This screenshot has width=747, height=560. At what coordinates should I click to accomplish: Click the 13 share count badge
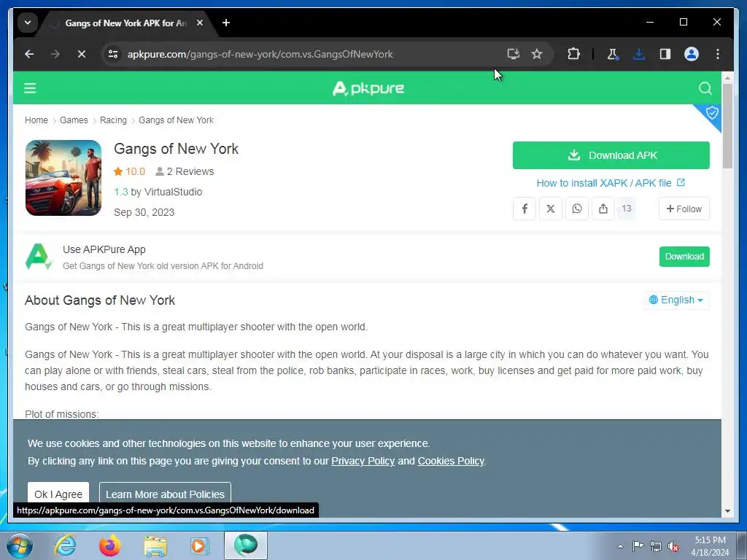pos(627,209)
